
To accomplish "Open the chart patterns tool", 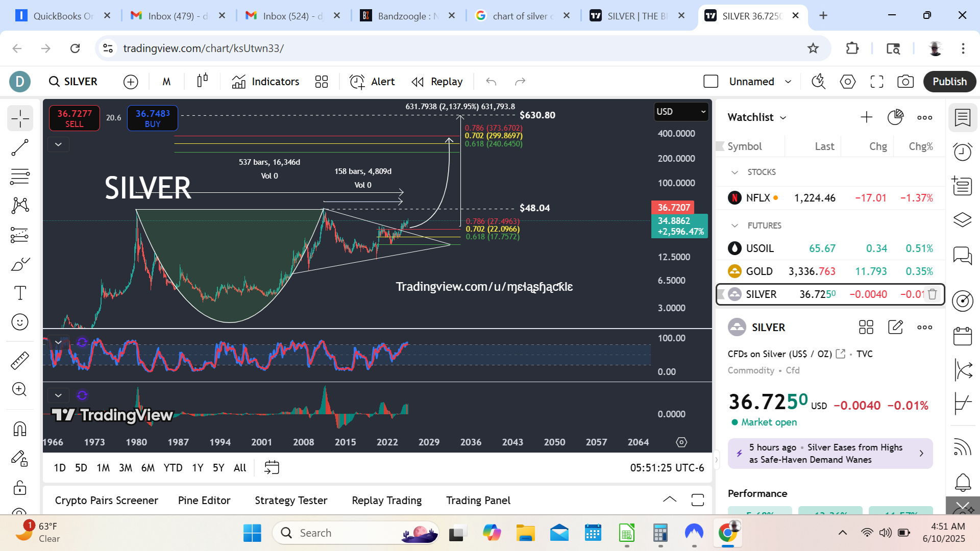I will [20, 206].
